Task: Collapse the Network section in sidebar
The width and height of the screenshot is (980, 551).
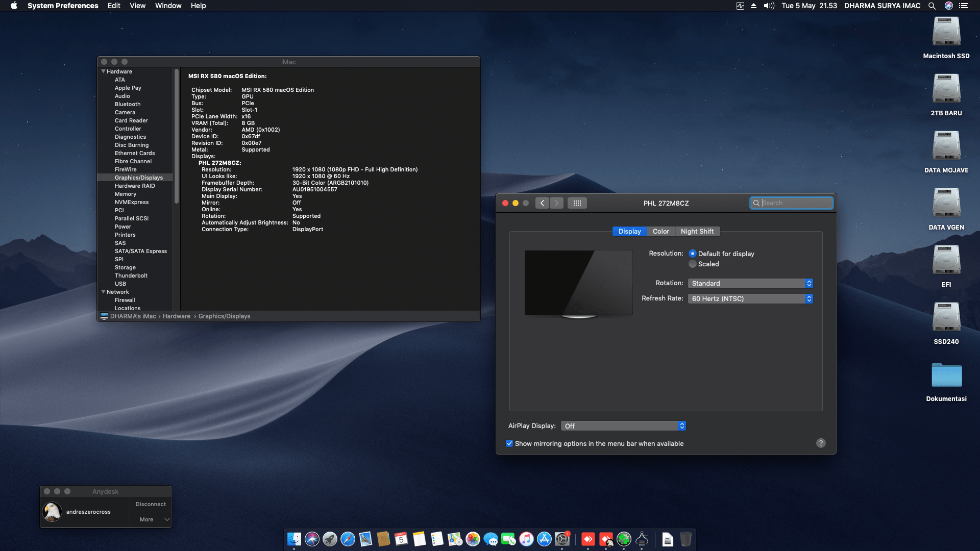Action: pyautogui.click(x=103, y=292)
